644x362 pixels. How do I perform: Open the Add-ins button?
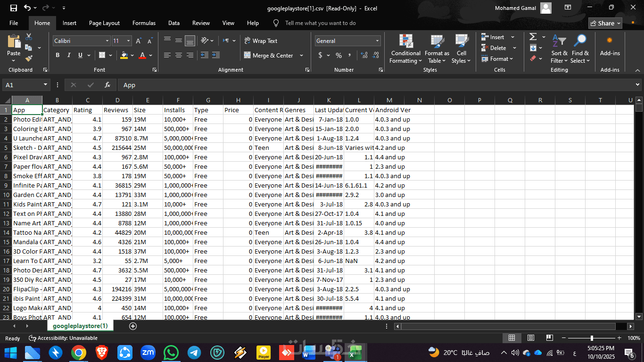pyautogui.click(x=610, y=46)
